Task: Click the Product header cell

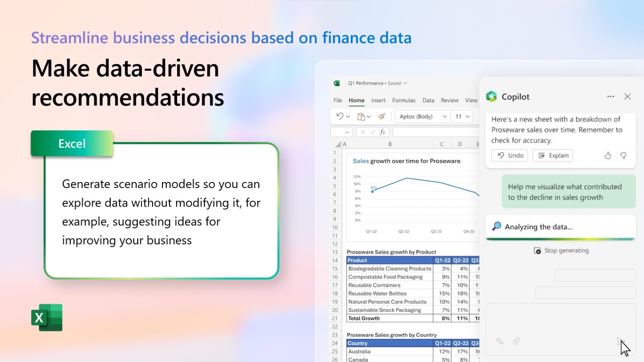Action: point(390,260)
